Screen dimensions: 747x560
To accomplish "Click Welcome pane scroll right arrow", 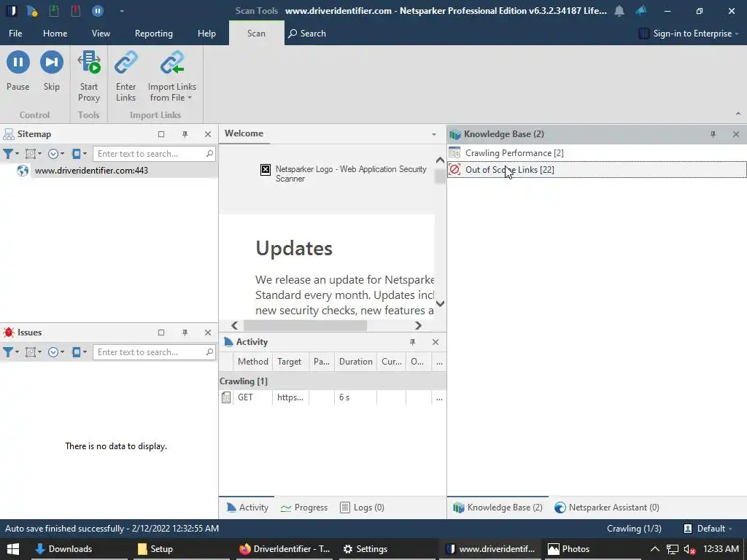I will coord(418,326).
